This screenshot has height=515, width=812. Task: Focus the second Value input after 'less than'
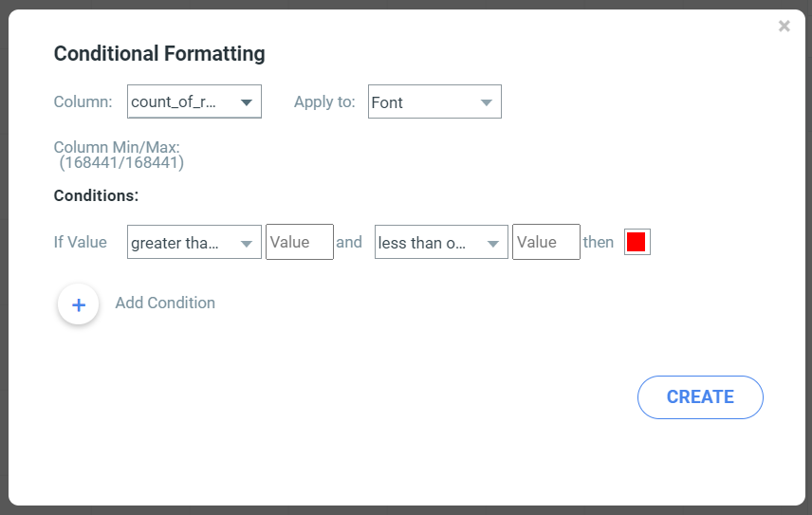coord(545,242)
